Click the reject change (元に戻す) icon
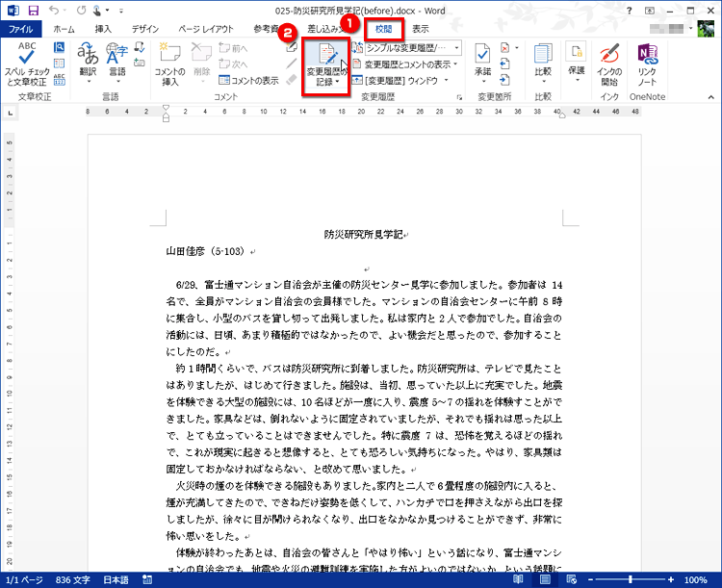 pos(505,47)
